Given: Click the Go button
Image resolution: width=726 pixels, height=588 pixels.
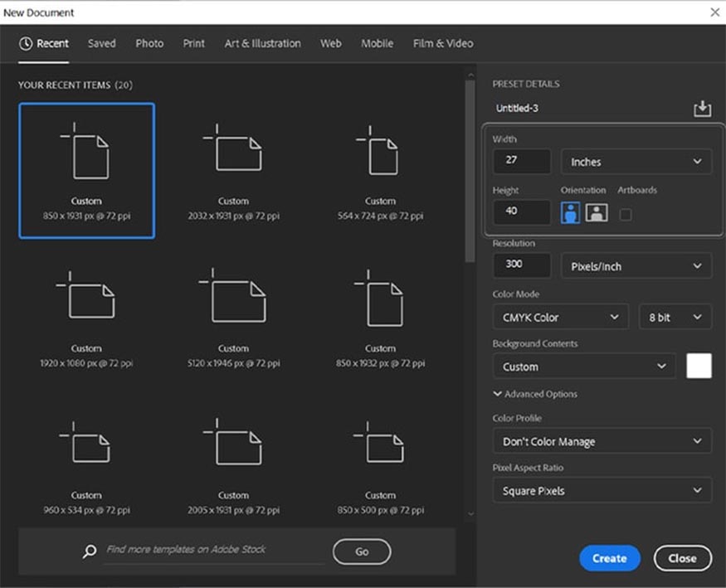Looking at the screenshot, I should pos(362,552).
